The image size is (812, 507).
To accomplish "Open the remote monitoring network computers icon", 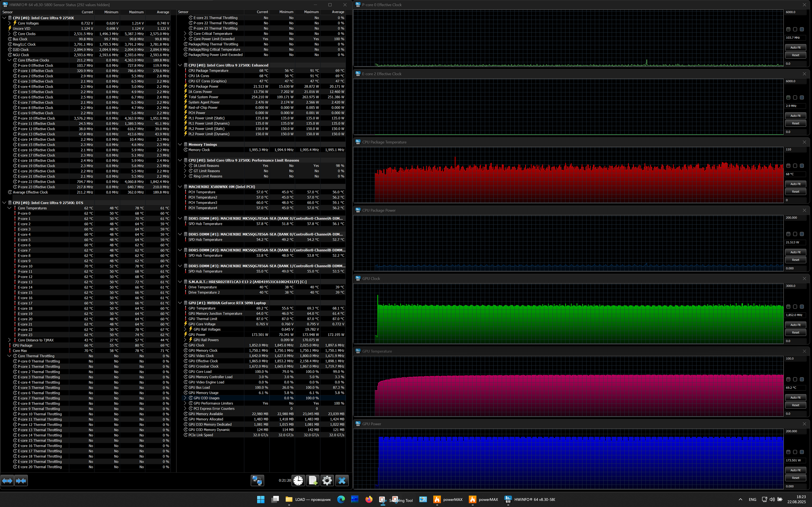I will tap(257, 481).
